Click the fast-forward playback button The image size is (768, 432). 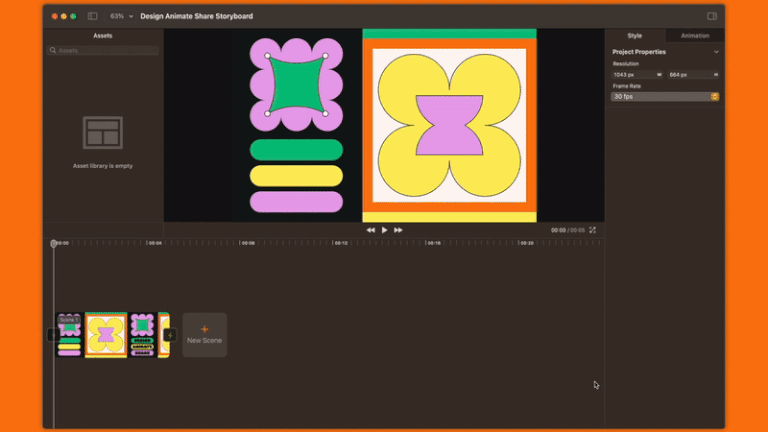pyautogui.click(x=398, y=230)
